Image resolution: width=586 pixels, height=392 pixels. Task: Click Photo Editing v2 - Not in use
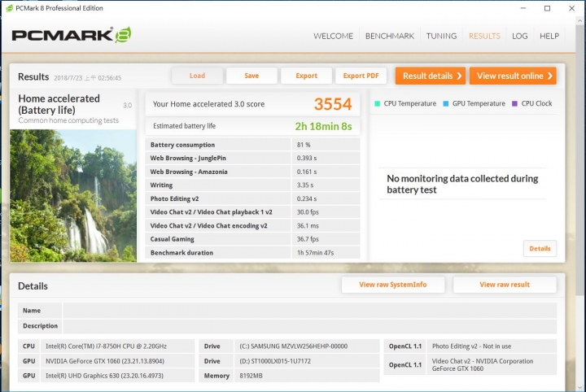(471, 346)
